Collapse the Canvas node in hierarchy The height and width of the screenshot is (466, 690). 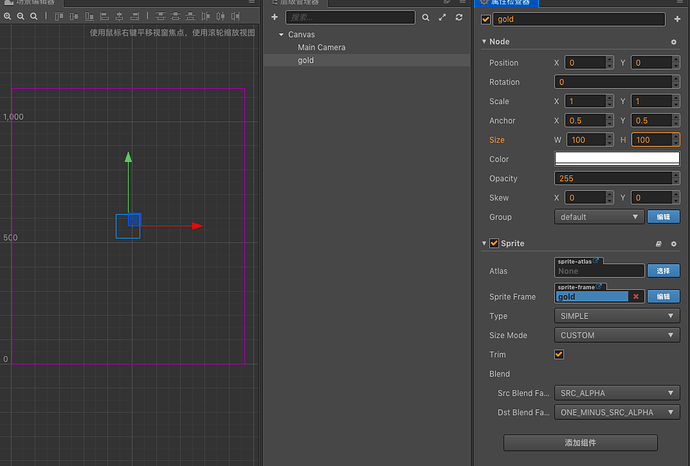[281, 35]
